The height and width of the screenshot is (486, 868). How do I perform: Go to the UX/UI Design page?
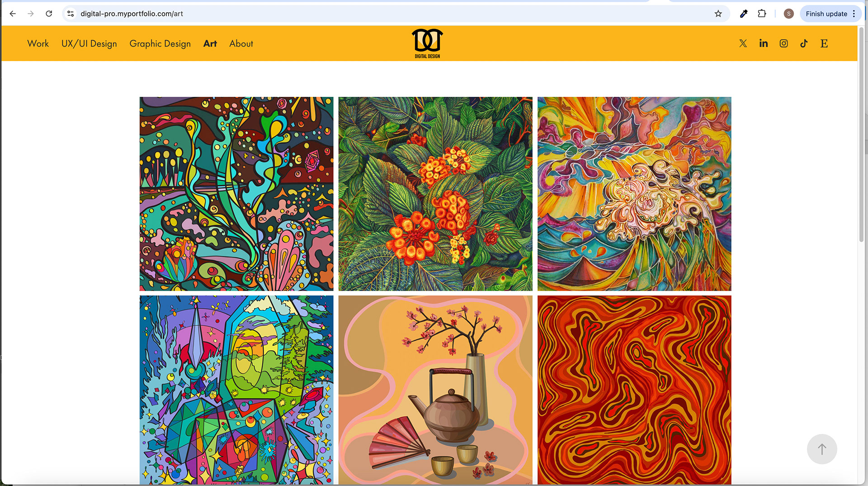pyautogui.click(x=89, y=43)
